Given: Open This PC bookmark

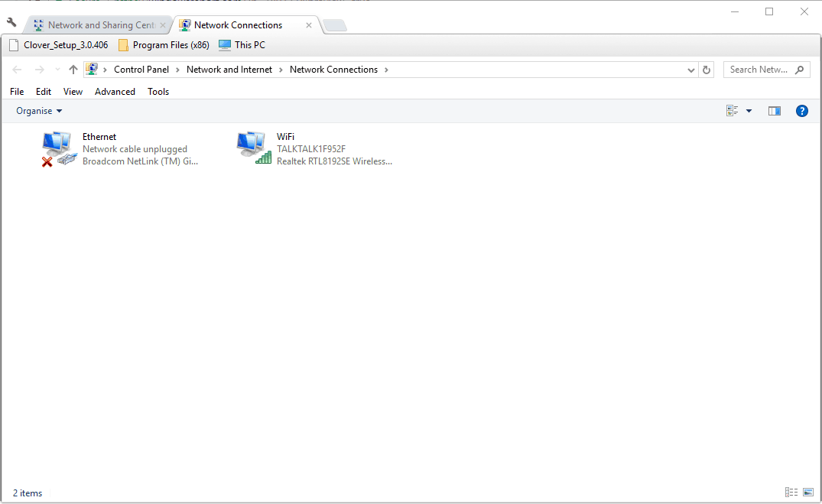Looking at the screenshot, I should point(242,45).
